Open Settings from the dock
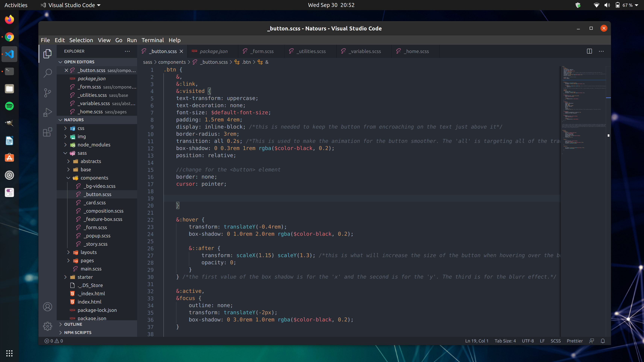Viewport: 644px width, 362px height. (x=9, y=175)
